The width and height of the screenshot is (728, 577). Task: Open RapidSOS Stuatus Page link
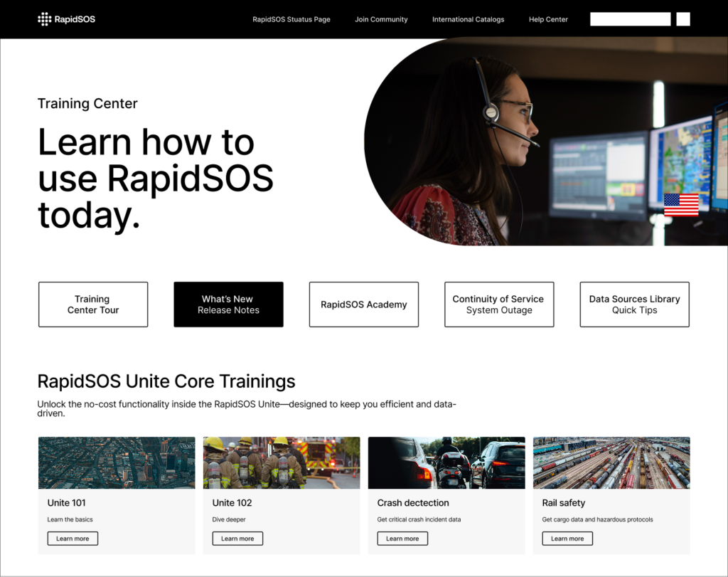click(x=291, y=19)
